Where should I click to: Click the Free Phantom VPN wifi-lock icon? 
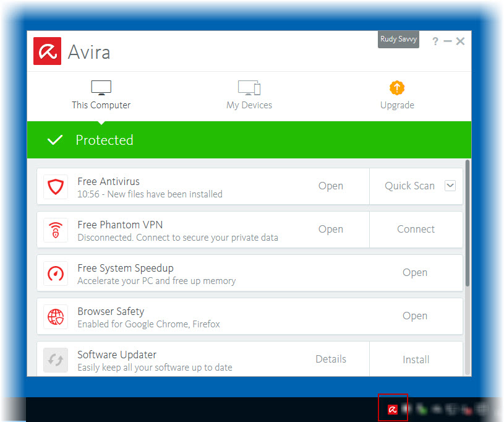56,230
